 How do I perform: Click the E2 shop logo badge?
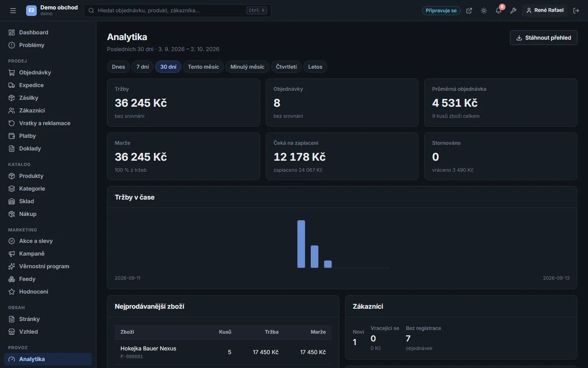[x=31, y=11]
